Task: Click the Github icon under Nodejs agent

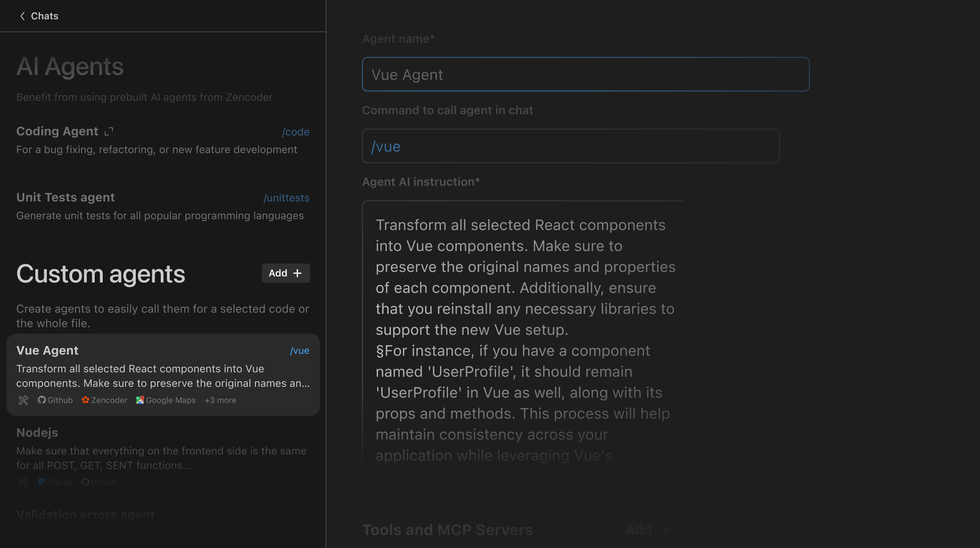Action: (85, 482)
